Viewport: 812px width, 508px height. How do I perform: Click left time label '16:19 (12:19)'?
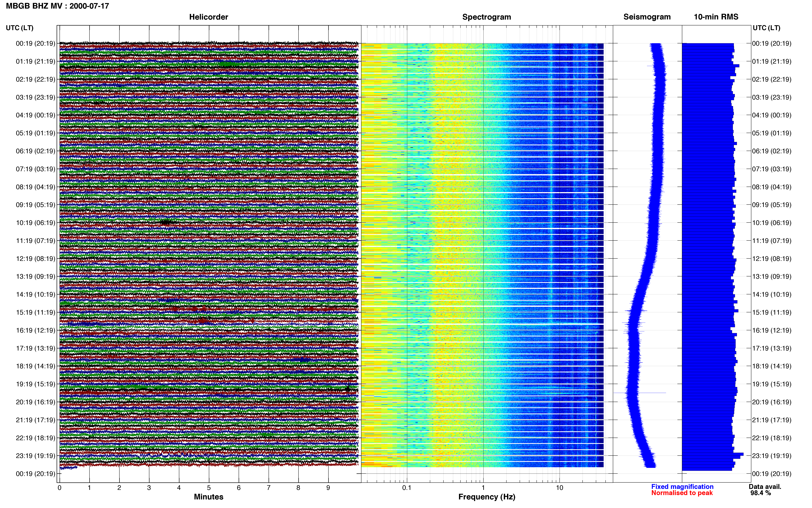[x=35, y=330]
